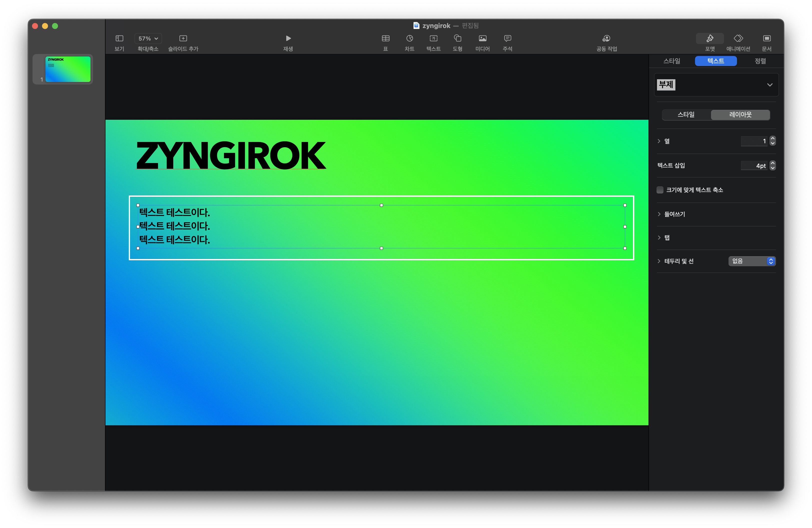Enable 크기에 맞게 텍스트 축소 checkbox
Viewport: 812px width, 528px height.
coord(659,190)
